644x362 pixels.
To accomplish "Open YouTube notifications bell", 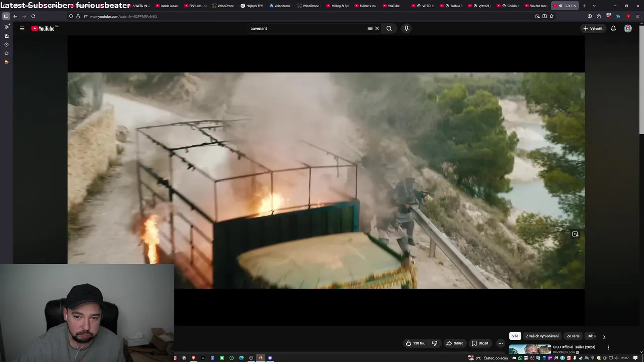I will click(613, 28).
